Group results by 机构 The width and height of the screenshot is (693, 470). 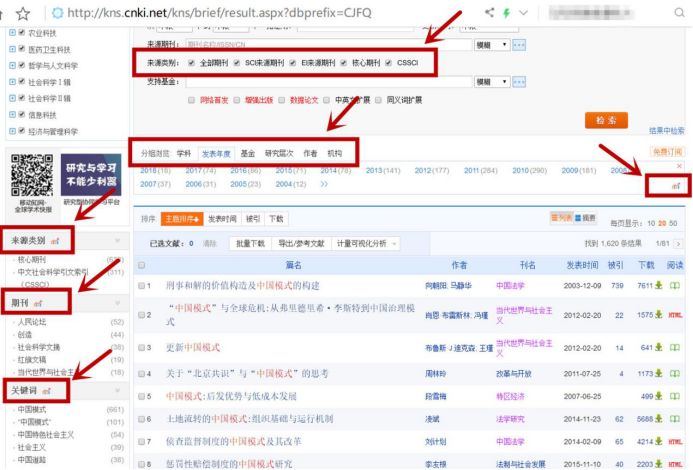[335, 153]
